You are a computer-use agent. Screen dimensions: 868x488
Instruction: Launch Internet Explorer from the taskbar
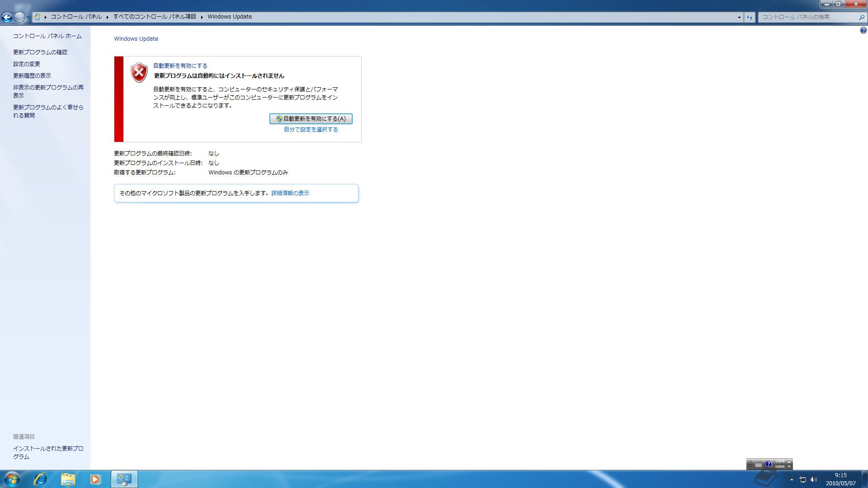click(40, 479)
